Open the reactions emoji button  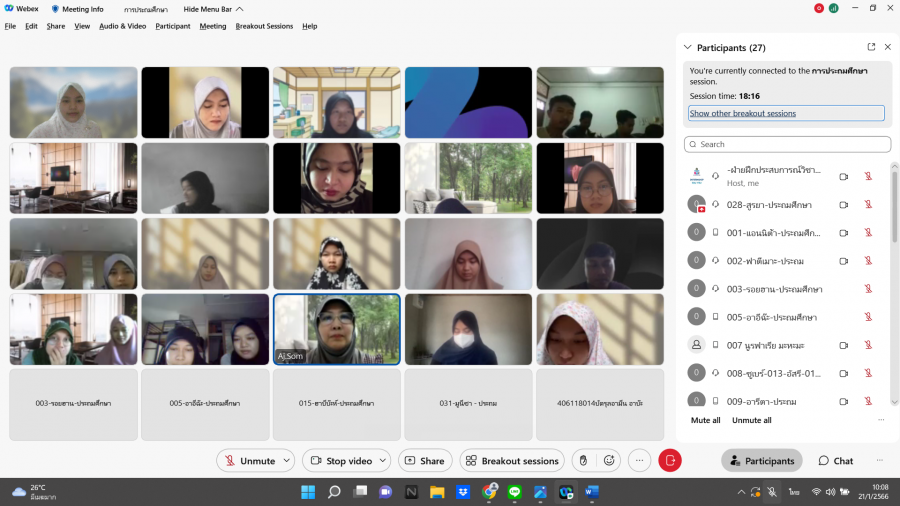(609, 461)
